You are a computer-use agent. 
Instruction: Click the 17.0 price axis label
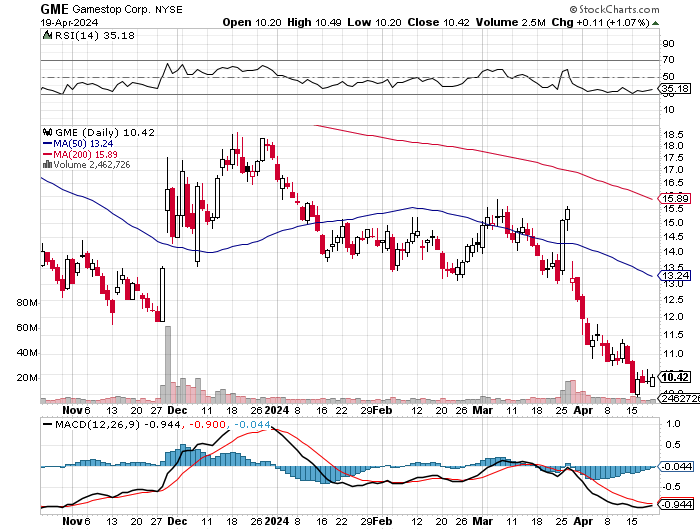click(x=673, y=170)
